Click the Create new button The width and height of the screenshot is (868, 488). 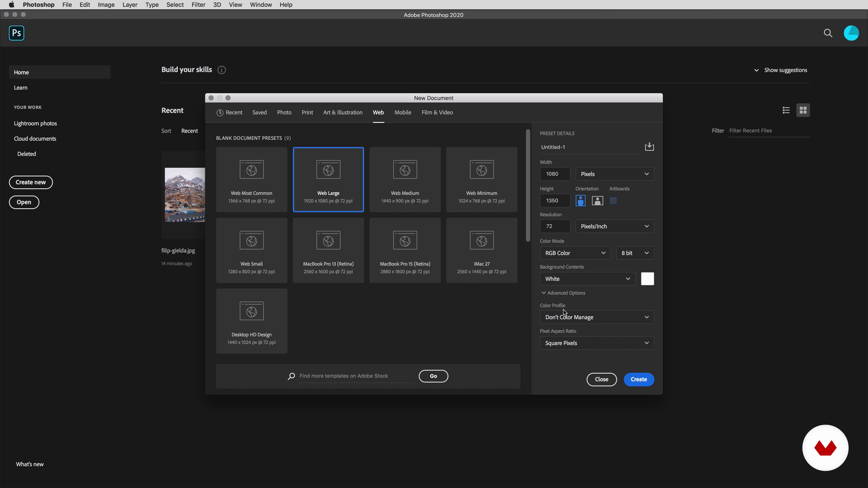[x=31, y=182]
